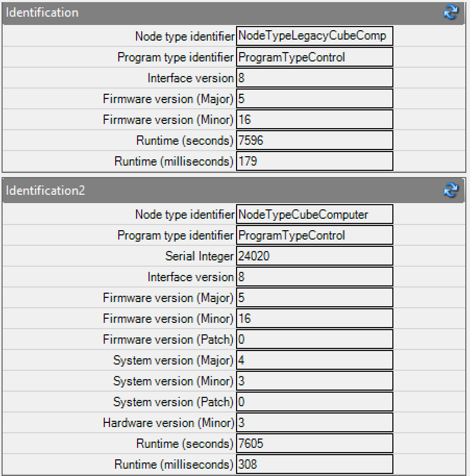Click the System version (Patch) field

coord(314,402)
